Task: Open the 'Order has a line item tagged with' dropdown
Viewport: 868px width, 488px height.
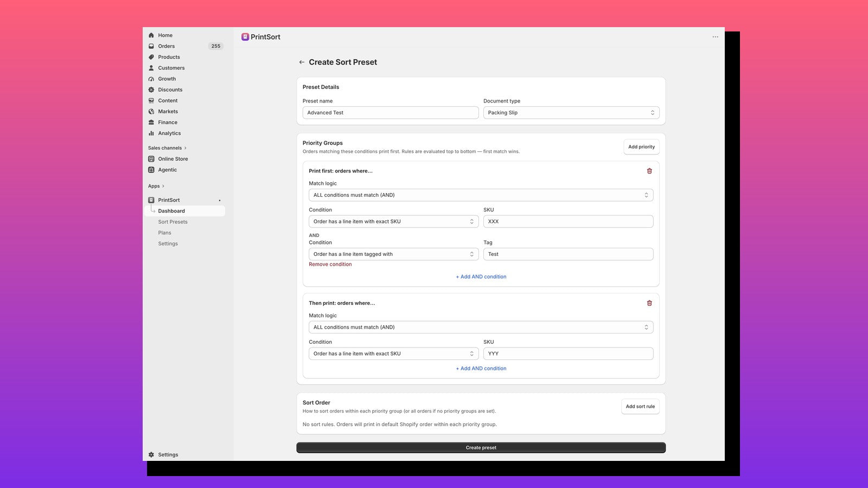Action: [394, 254]
